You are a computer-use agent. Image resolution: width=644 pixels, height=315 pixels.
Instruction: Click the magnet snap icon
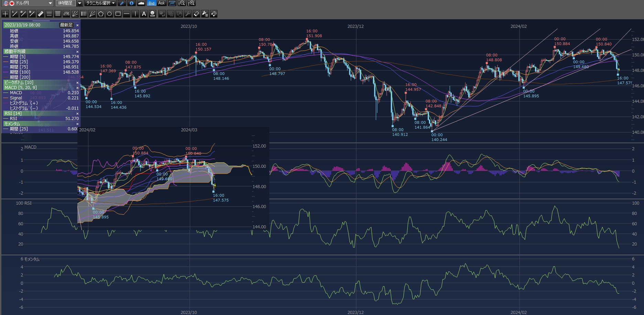click(214, 14)
